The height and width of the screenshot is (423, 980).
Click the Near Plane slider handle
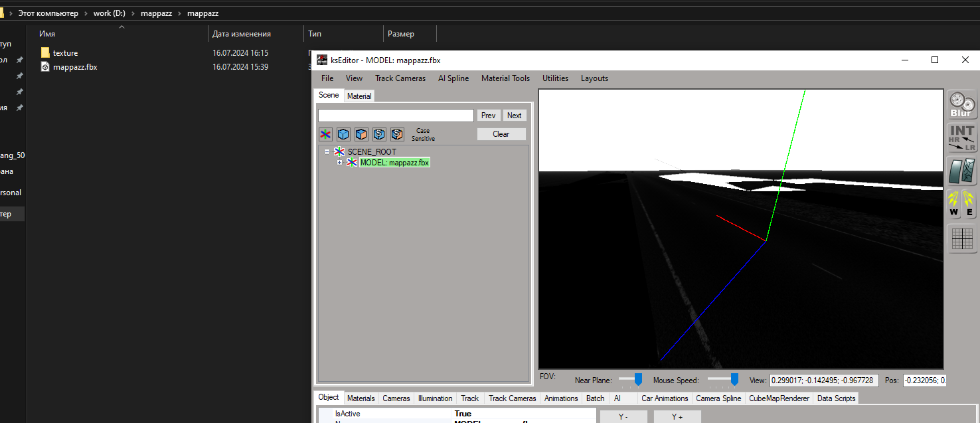point(638,379)
